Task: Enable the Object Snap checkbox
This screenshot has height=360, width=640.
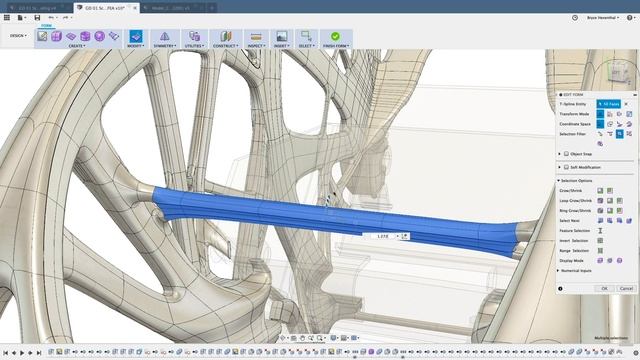Action: (566, 154)
